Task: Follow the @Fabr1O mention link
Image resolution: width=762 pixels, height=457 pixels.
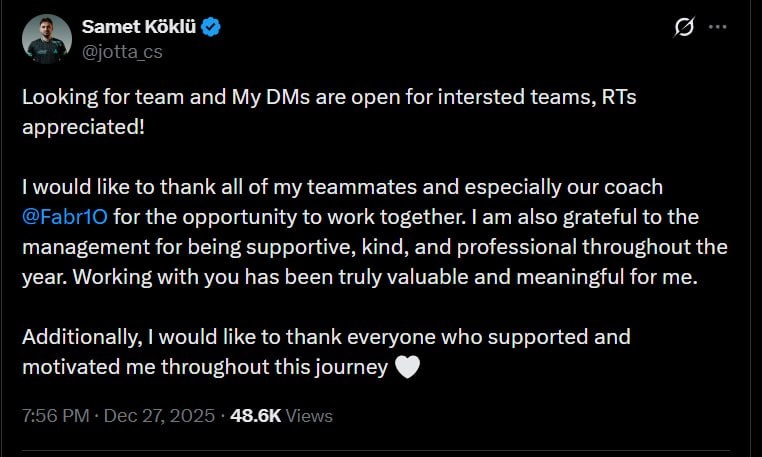Action: 65,217
